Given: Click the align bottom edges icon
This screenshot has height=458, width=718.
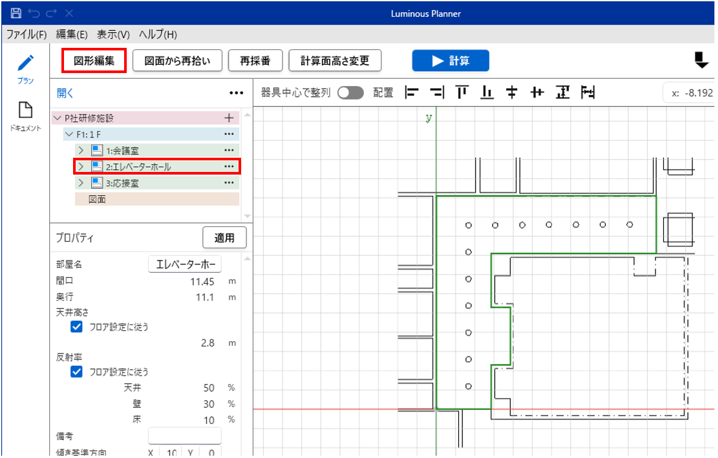Looking at the screenshot, I should pos(486,93).
